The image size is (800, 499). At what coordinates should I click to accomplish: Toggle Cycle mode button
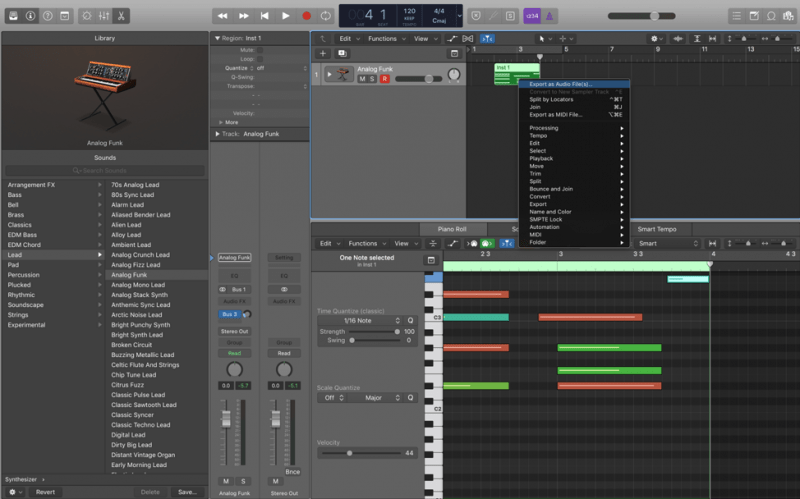pos(326,16)
